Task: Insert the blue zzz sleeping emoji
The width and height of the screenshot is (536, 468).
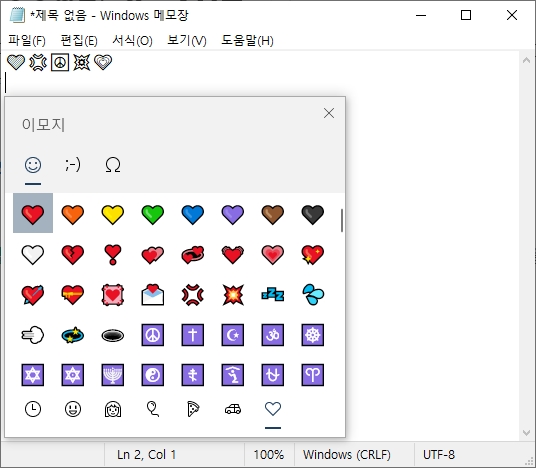Action: click(x=273, y=294)
